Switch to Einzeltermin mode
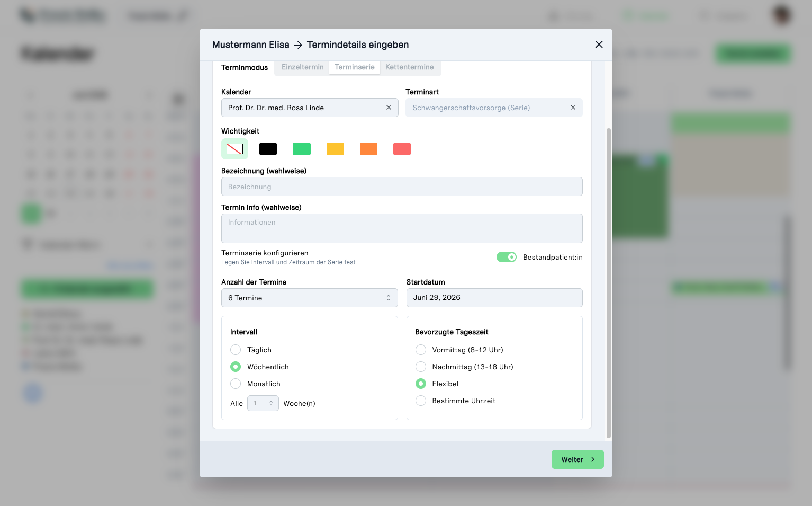812x506 pixels. (x=302, y=67)
